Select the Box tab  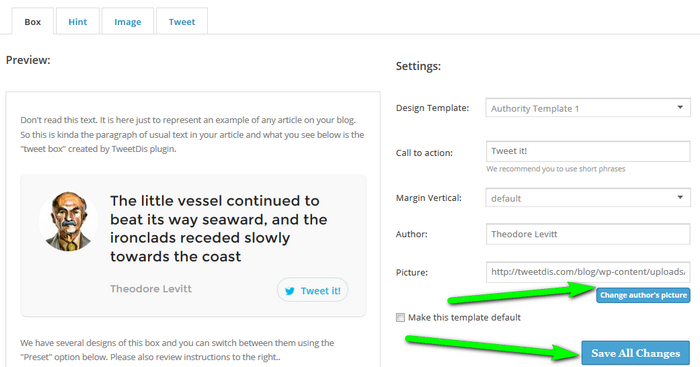(x=33, y=21)
